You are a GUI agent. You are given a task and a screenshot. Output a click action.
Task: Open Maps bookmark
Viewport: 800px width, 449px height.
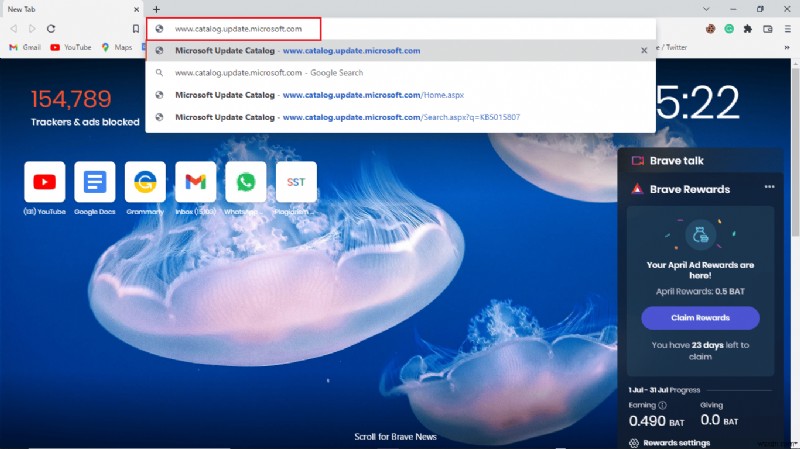click(x=117, y=47)
